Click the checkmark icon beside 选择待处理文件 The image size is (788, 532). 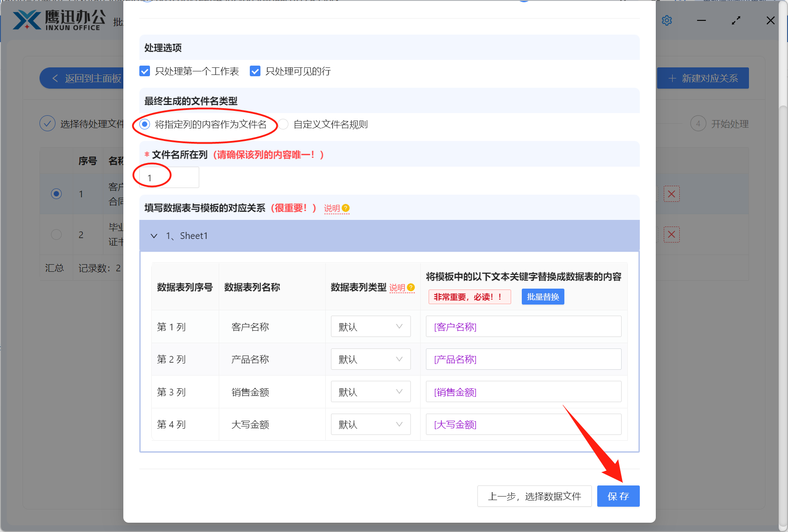pyautogui.click(x=47, y=123)
